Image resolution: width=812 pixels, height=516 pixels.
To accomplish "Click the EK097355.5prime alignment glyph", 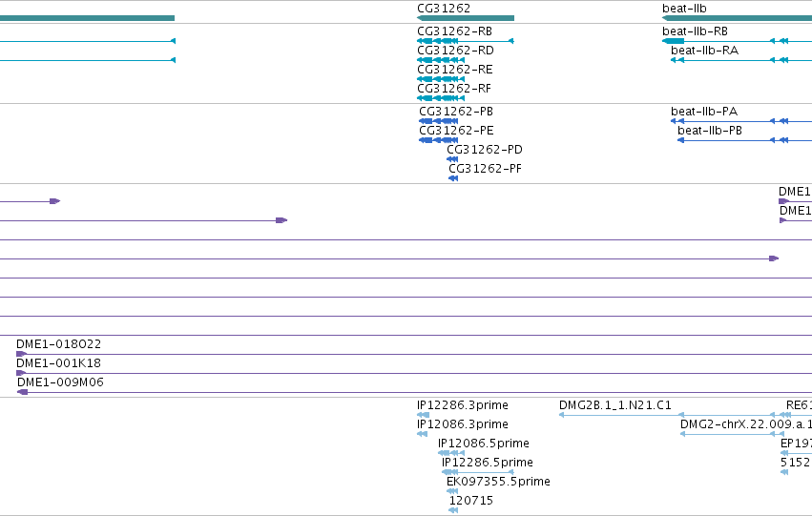I will (x=452, y=491).
